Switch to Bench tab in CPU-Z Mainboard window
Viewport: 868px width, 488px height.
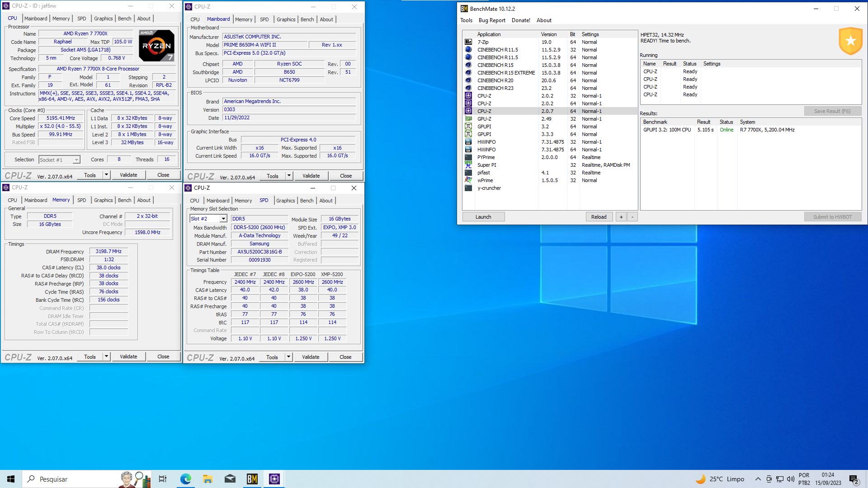[x=307, y=19]
